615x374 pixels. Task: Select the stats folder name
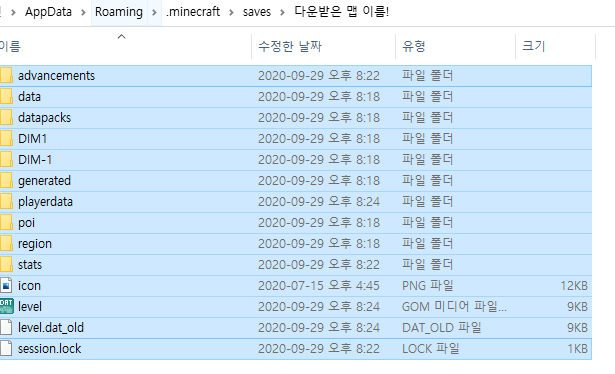click(x=30, y=265)
